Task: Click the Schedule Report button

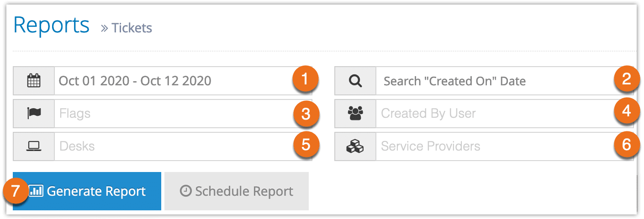Action: [x=237, y=191]
